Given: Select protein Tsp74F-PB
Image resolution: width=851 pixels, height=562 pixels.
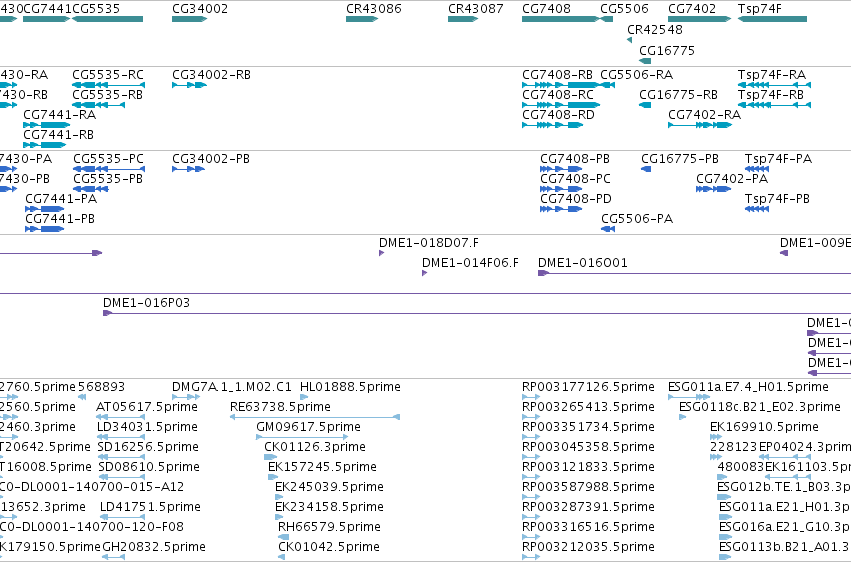Looking at the screenshot, I should 757,209.
